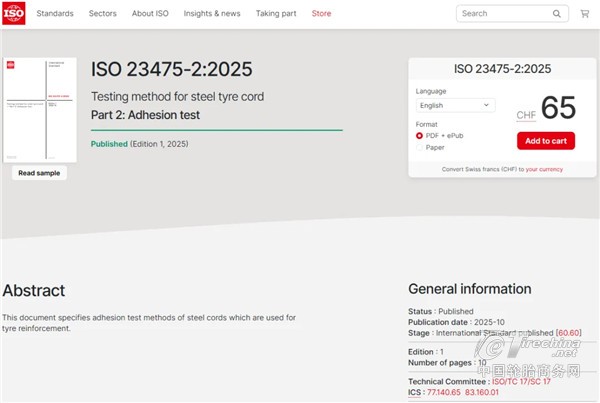
Task: Type in the Search field
Action: pyautogui.click(x=502, y=14)
